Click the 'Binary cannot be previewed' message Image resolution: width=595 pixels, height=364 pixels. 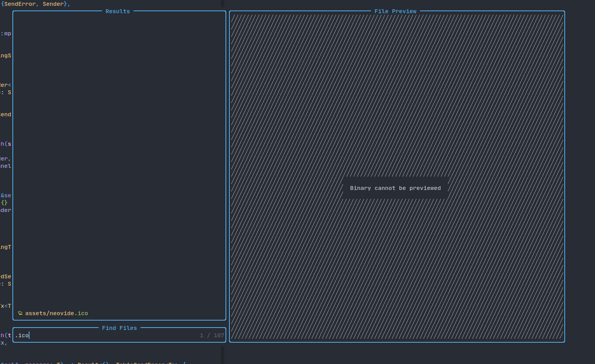coord(395,188)
